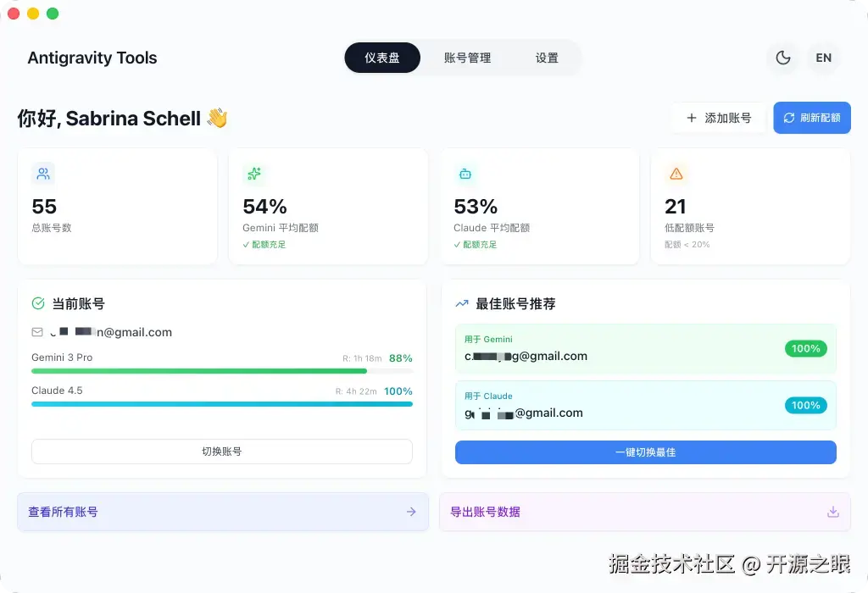Click the green check icon next to 当前账号
The height and width of the screenshot is (593, 868).
(x=40, y=303)
